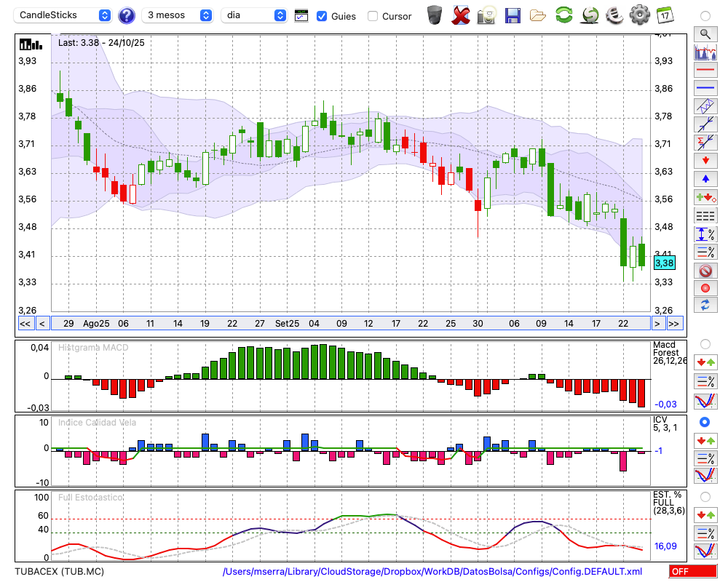Screen dimensions: 728x582
Task: Click the 16,09 stochastic value
Action: [665, 546]
